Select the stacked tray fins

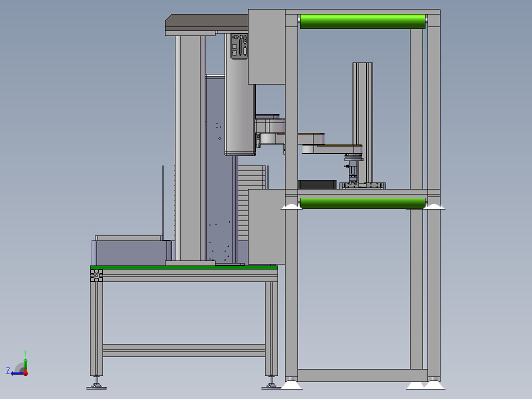tap(251, 202)
